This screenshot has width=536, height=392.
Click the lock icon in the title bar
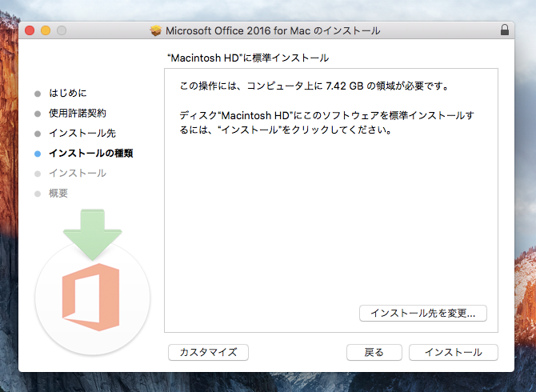[x=505, y=30]
